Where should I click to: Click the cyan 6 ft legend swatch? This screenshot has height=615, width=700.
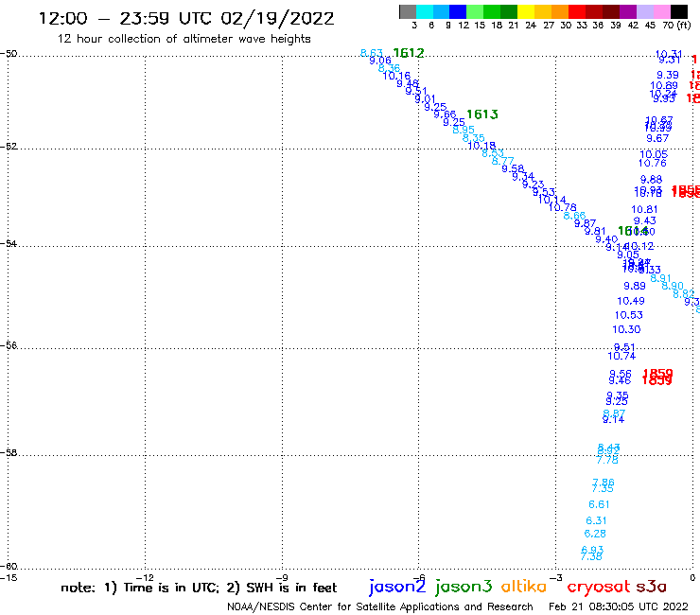[x=425, y=11]
